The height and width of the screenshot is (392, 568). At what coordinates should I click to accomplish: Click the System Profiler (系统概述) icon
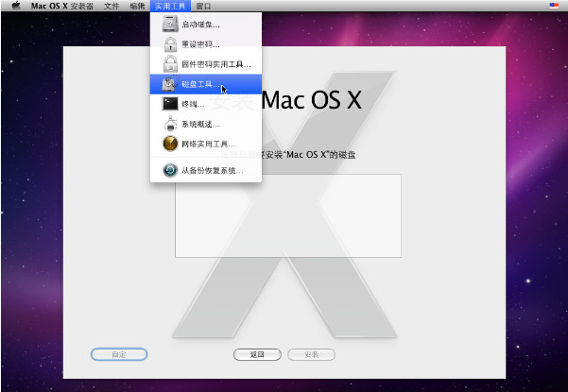click(170, 124)
